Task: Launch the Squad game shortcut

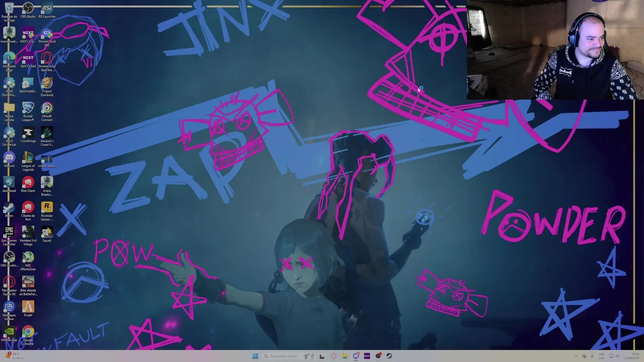Action: coord(47,234)
